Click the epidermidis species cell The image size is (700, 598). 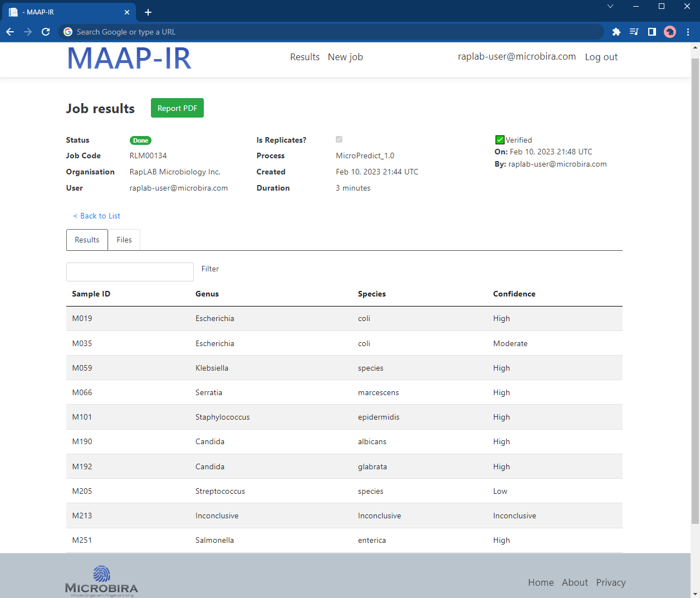(x=379, y=417)
